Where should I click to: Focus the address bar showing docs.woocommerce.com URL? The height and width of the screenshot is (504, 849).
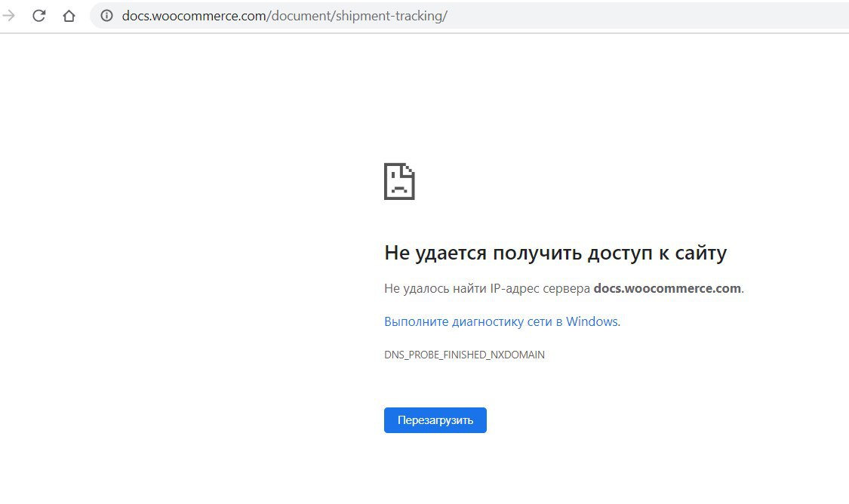coord(469,16)
